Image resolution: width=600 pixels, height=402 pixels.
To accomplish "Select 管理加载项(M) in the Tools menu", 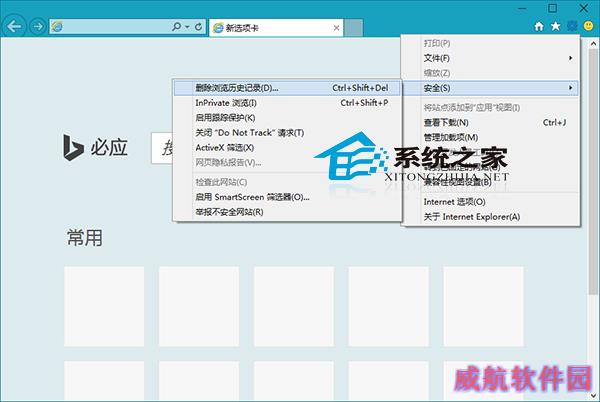I will click(x=491, y=137).
